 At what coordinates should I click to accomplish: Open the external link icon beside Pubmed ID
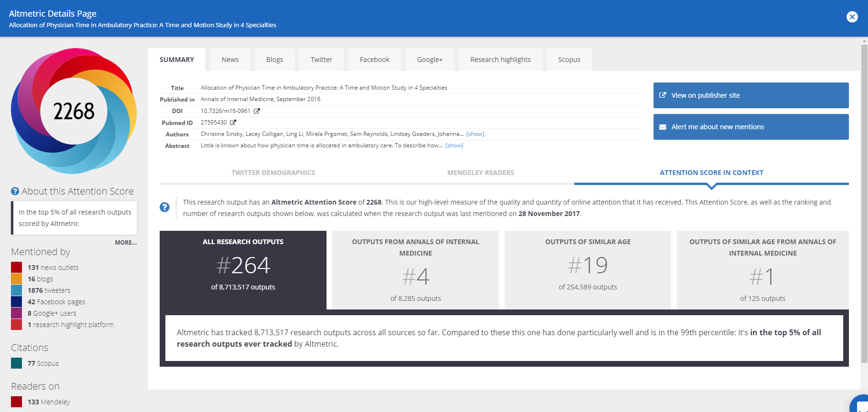(x=233, y=123)
